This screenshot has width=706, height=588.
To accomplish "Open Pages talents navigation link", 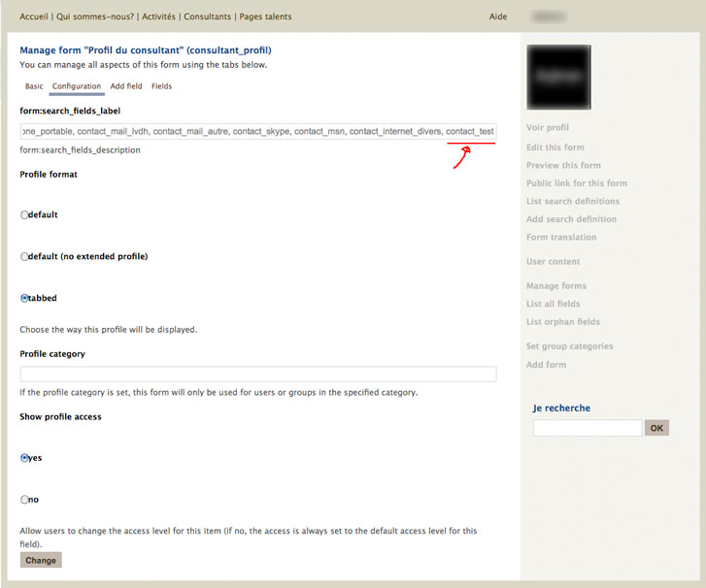I will pyautogui.click(x=265, y=16).
